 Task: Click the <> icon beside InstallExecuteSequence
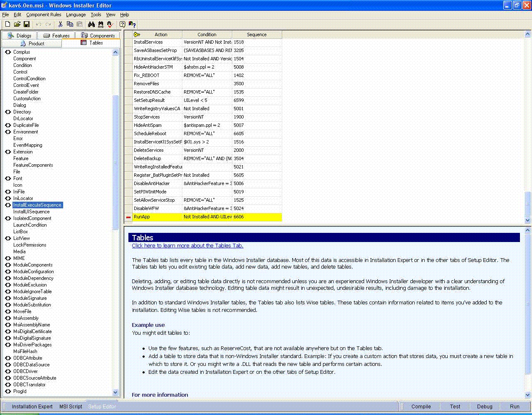8,205
